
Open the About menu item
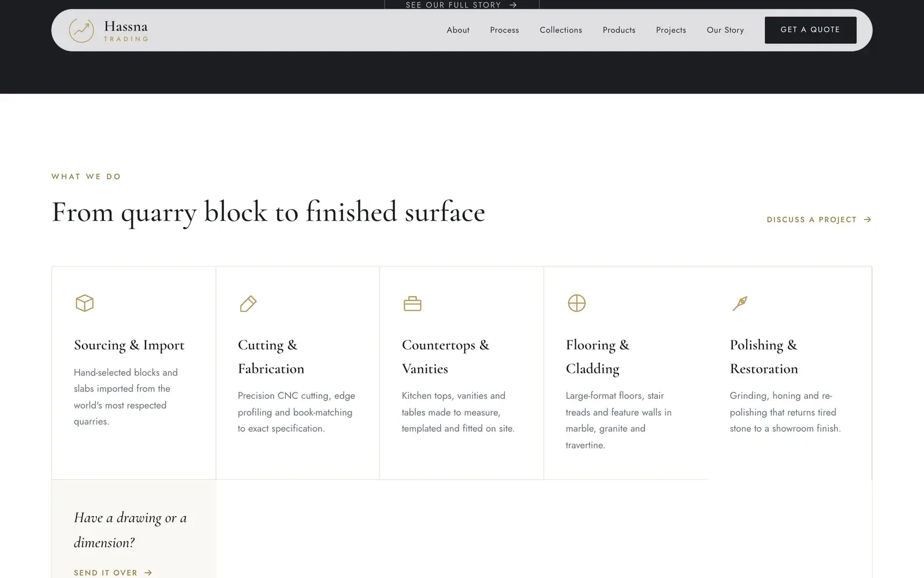458,30
